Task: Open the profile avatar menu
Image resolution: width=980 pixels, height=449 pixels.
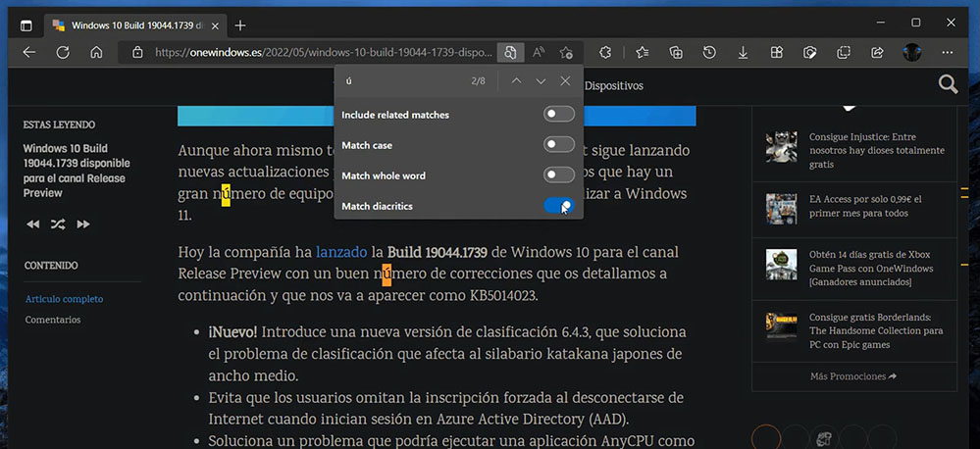Action: [912, 53]
